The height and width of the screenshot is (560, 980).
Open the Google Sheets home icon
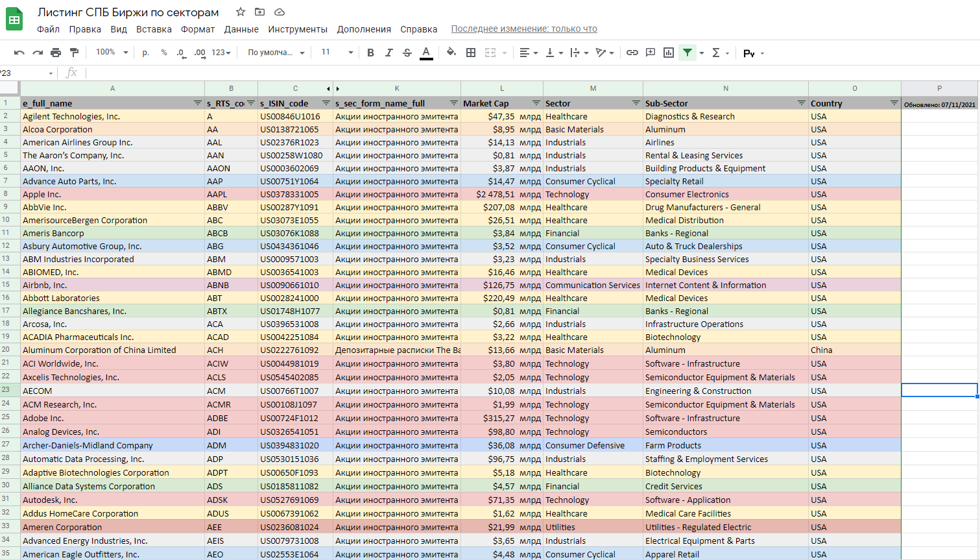tap(14, 20)
